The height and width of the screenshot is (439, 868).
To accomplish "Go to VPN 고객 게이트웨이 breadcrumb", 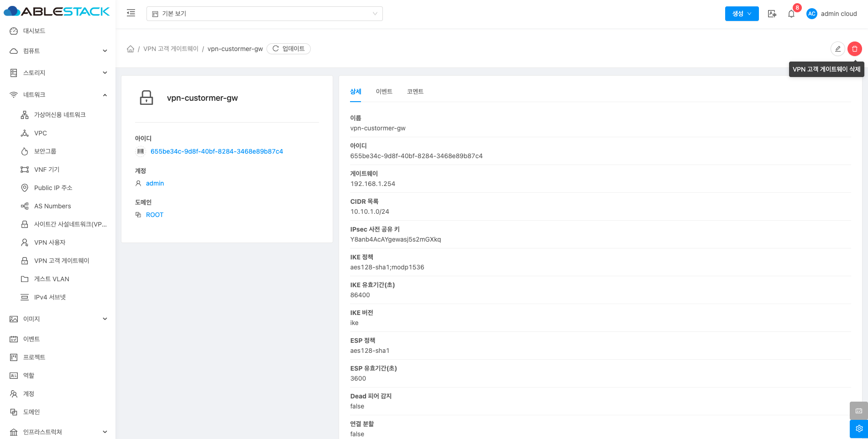I will (171, 49).
